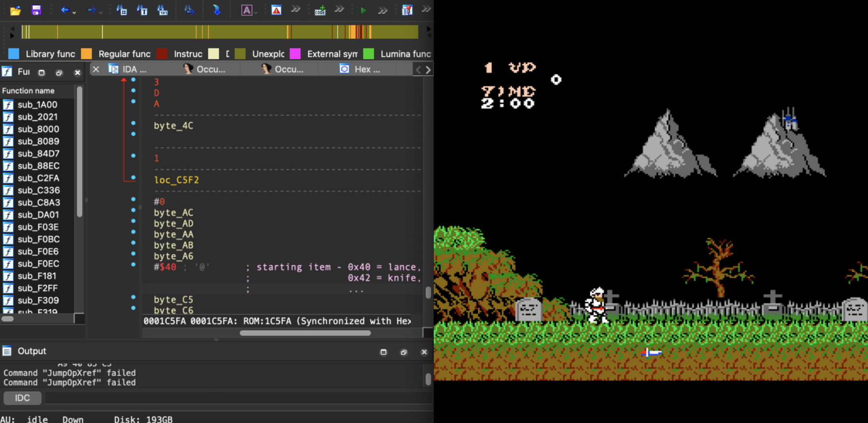The height and width of the screenshot is (423, 868).
Task: Switch to the IDA view tab
Action: coord(128,70)
